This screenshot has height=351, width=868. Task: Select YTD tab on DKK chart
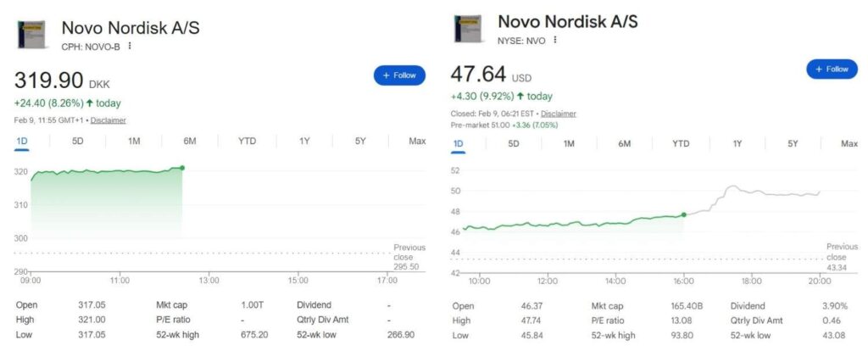(247, 141)
